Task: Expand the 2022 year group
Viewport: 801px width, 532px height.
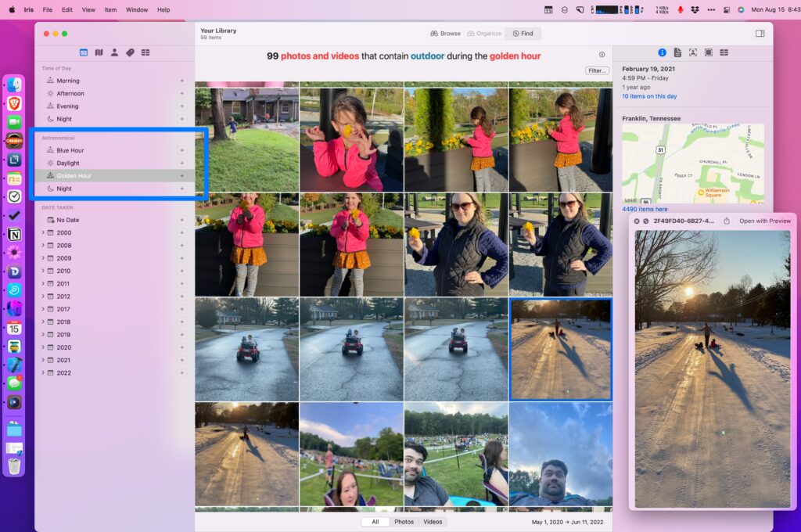Action: point(43,373)
